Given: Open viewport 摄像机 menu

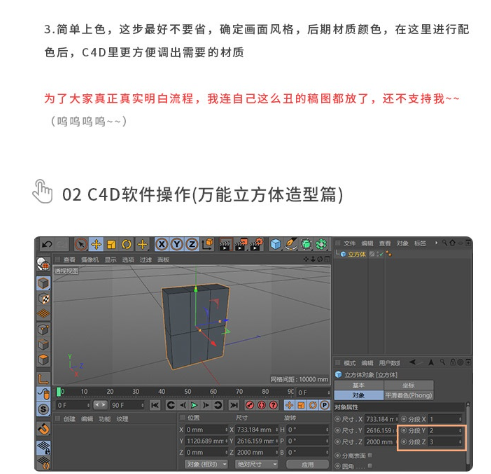Looking at the screenshot, I should pyautogui.click(x=90, y=259).
